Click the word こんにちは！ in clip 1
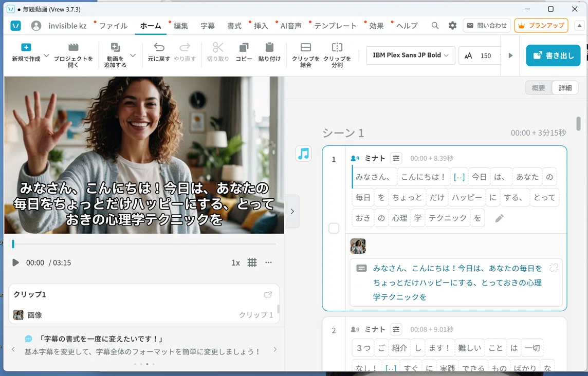Screen dimensions: 588x376 (x=423, y=177)
